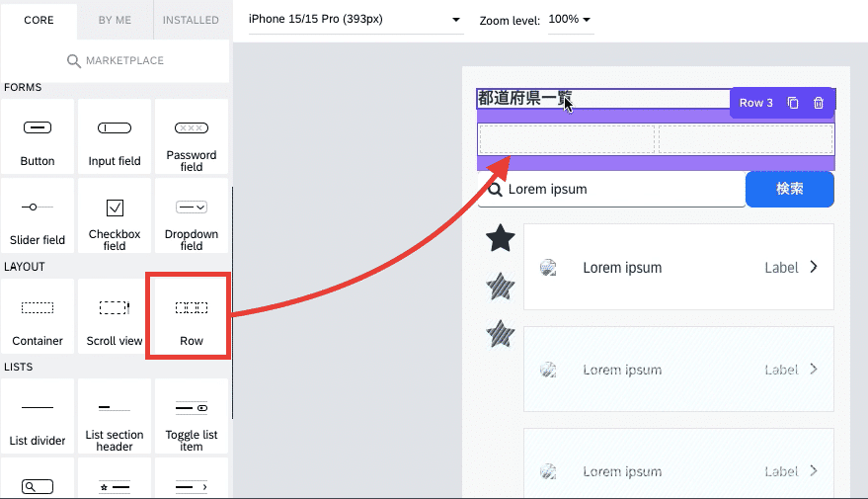Pick the Scroll view component
The height and width of the screenshot is (499, 868).
pos(114,316)
